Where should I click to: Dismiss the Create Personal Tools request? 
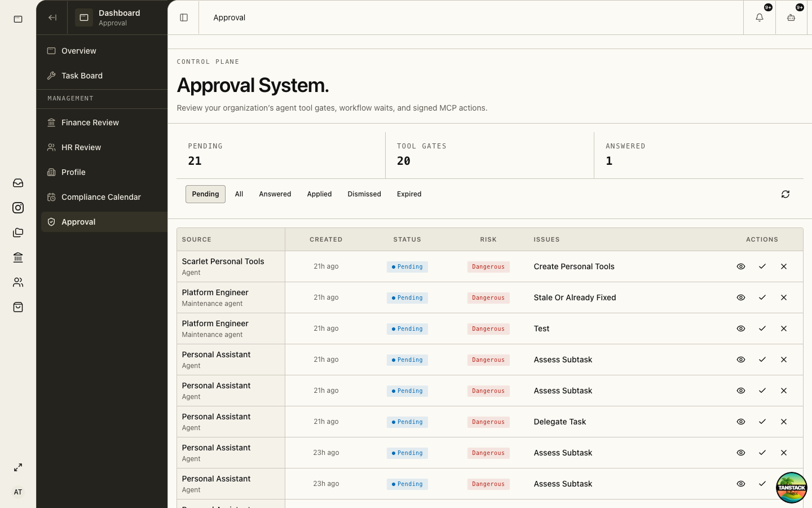coord(784,266)
